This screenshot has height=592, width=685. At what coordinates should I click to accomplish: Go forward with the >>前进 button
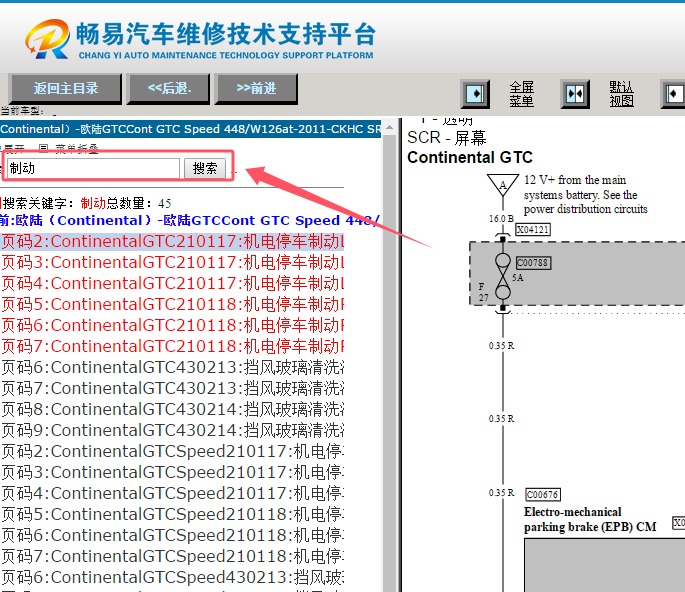[x=256, y=89]
